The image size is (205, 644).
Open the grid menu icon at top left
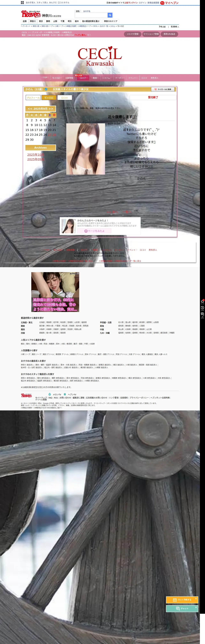(22, 3)
